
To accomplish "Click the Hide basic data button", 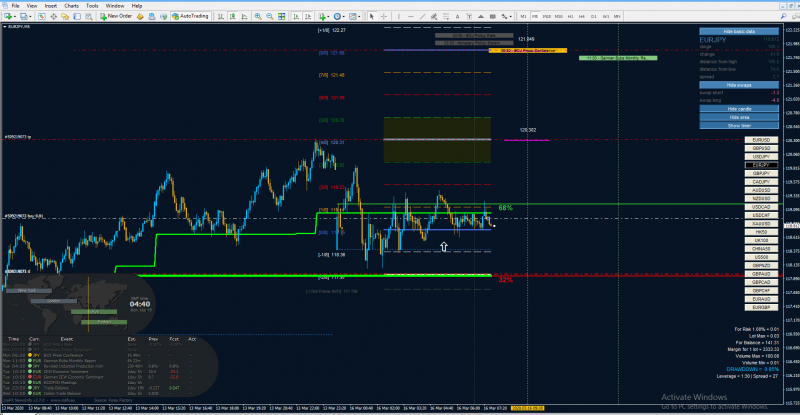I will point(739,32).
